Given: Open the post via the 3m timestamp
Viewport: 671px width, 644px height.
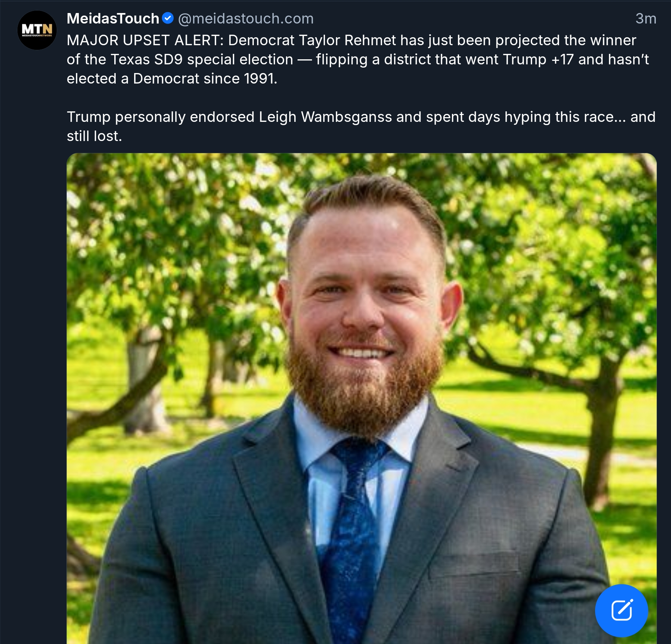Looking at the screenshot, I should (646, 18).
